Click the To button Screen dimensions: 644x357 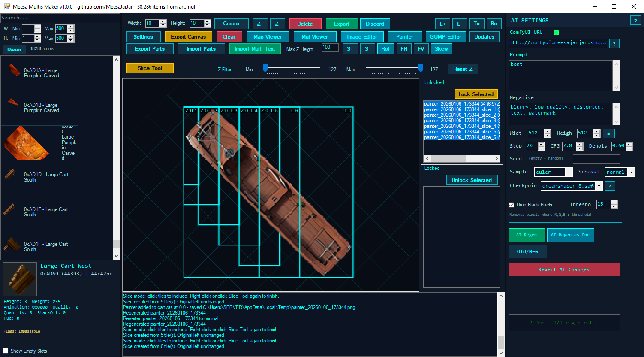[x=477, y=24]
